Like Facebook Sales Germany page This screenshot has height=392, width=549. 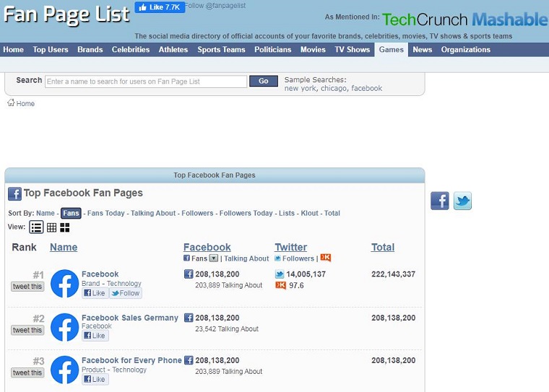coord(95,336)
